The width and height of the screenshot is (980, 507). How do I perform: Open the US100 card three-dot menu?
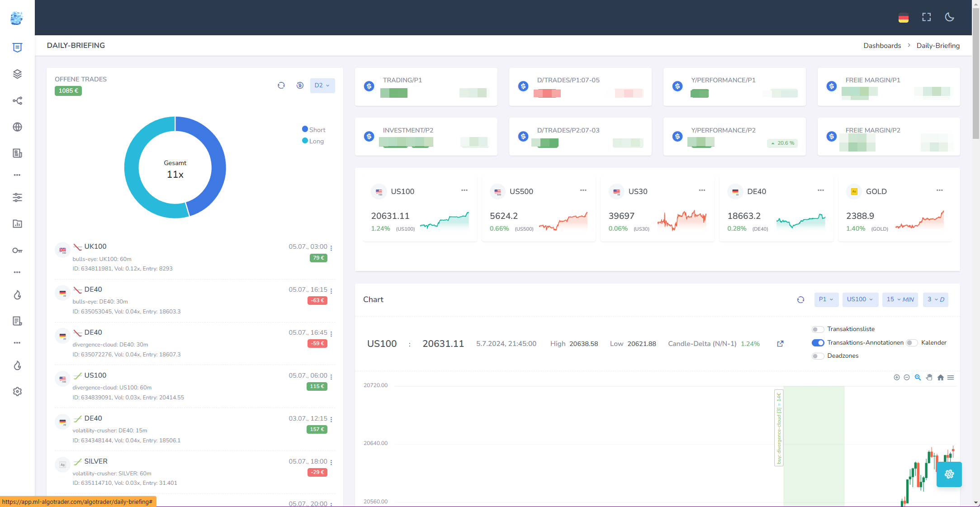tap(464, 190)
